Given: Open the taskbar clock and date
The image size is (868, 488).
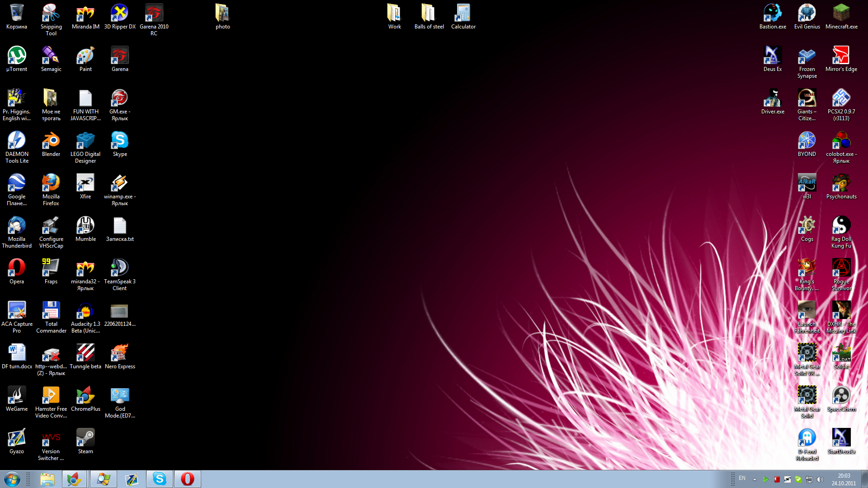Looking at the screenshot, I should point(844,479).
